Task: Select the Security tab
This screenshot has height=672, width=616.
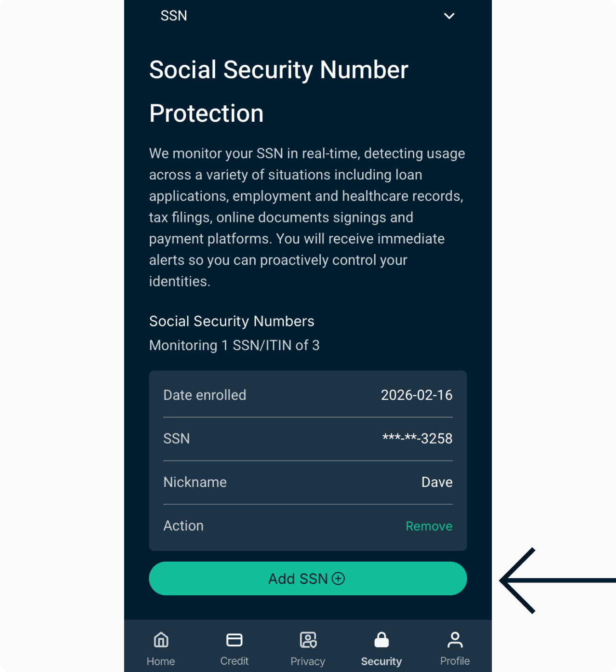Action: (381, 648)
